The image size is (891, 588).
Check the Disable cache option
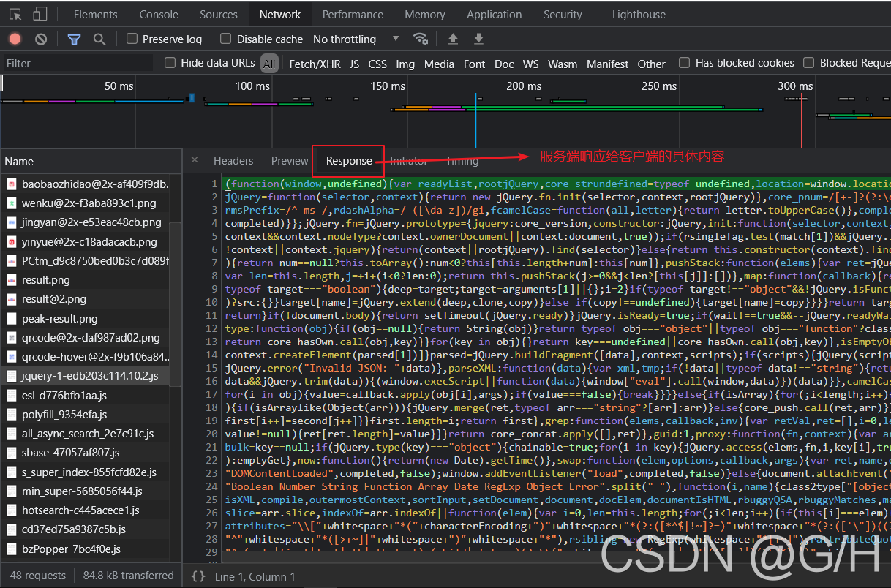click(x=226, y=39)
